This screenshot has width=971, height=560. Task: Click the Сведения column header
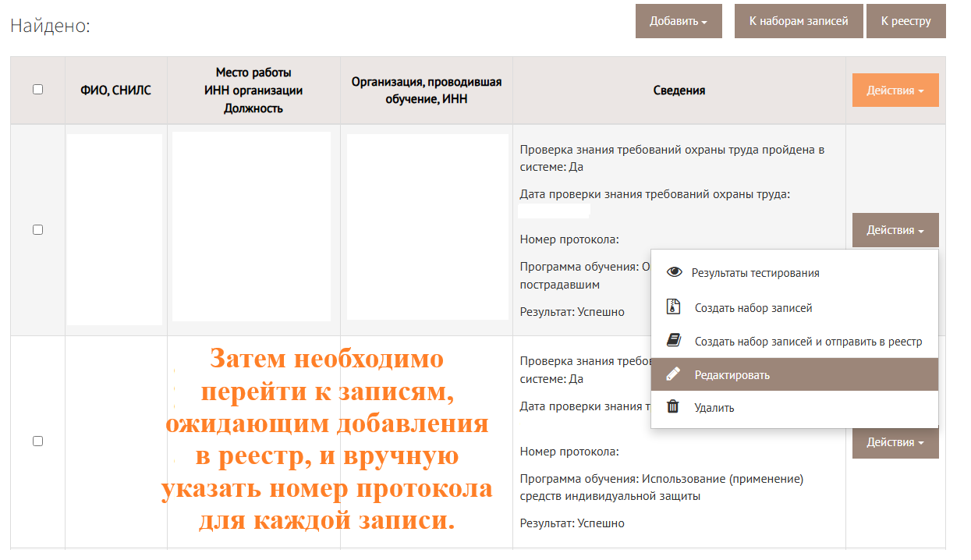click(679, 90)
